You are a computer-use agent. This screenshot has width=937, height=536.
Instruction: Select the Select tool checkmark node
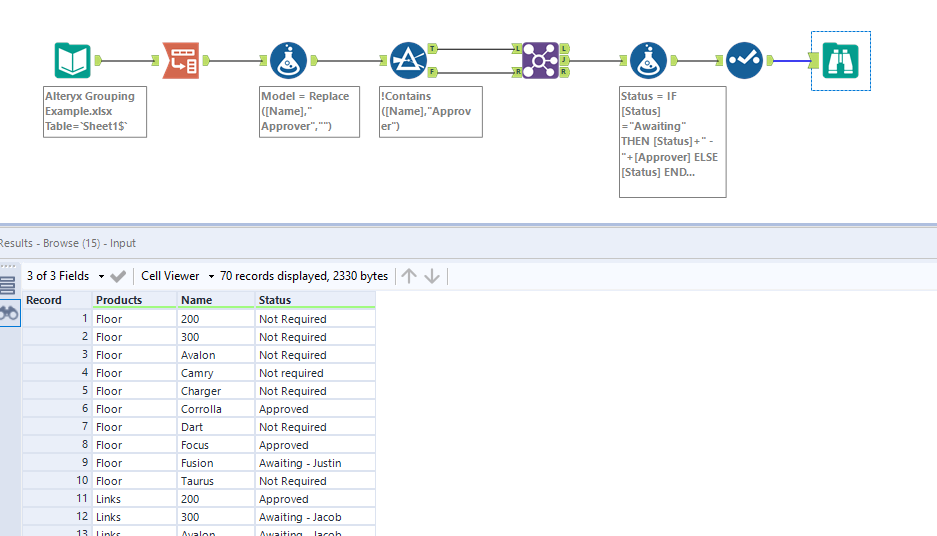tap(745, 60)
